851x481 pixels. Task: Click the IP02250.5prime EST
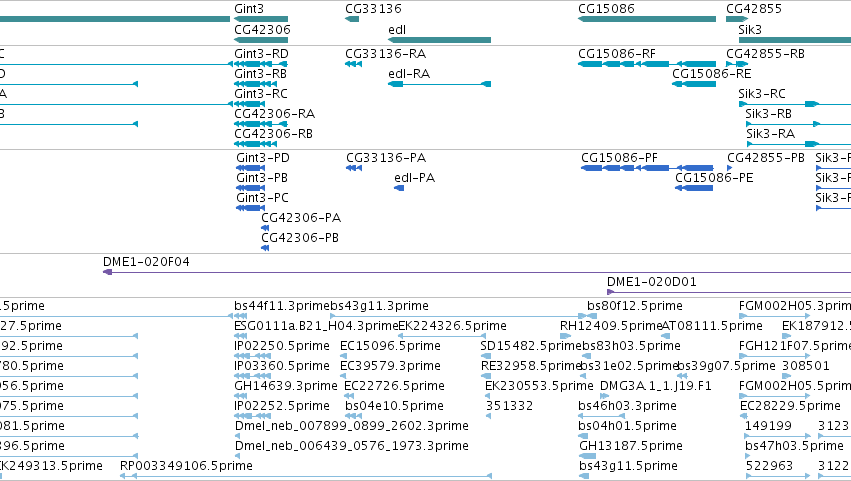(x=252, y=356)
